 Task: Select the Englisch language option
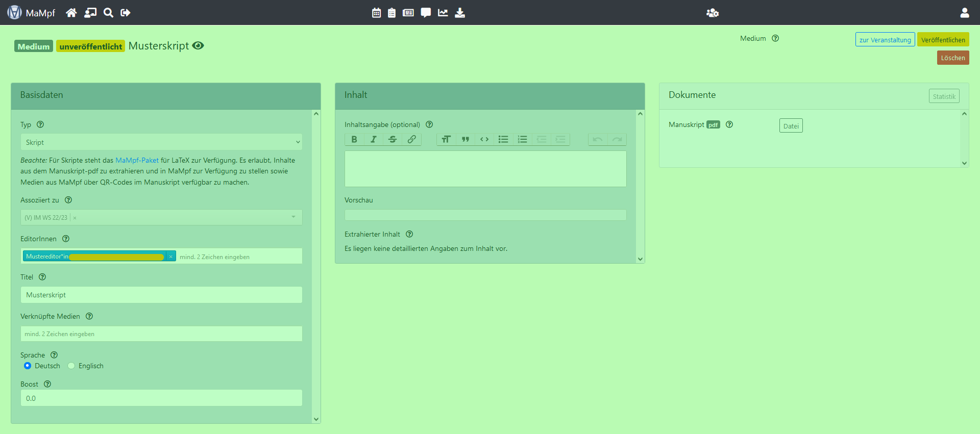(x=71, y=366)
